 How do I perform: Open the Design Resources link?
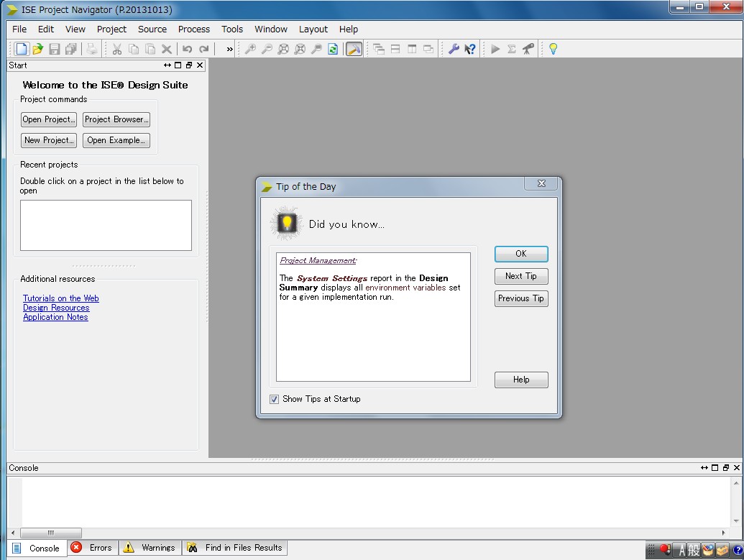point(56,308)
